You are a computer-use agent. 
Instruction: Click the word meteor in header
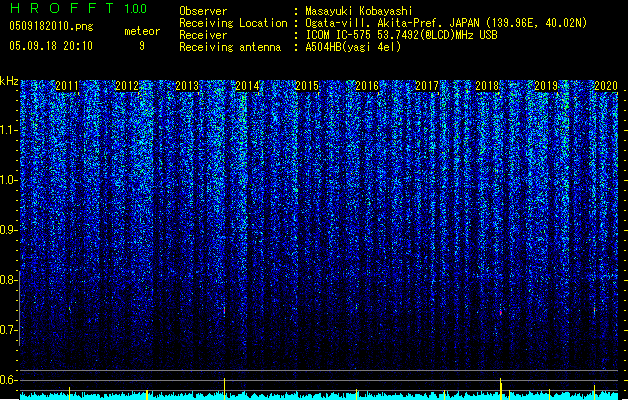tap(142, 31)
